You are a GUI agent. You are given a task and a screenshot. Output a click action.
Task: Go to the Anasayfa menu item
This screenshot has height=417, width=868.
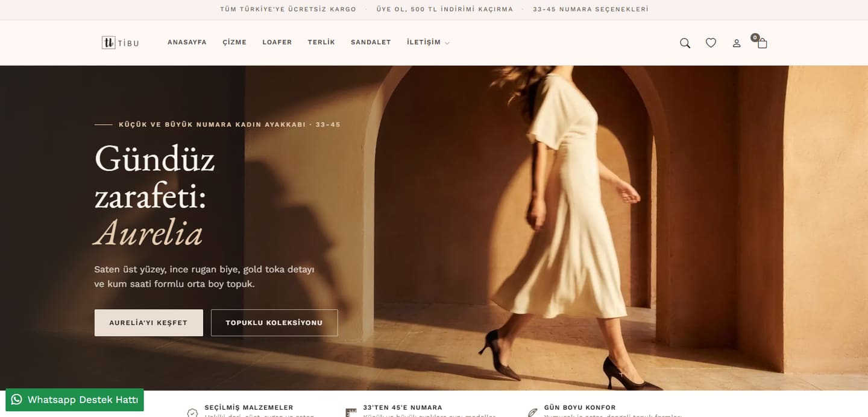tap(187, 42)
